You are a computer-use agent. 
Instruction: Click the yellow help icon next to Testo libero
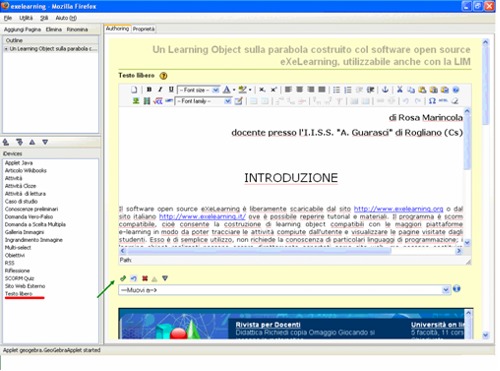[163, 76]
